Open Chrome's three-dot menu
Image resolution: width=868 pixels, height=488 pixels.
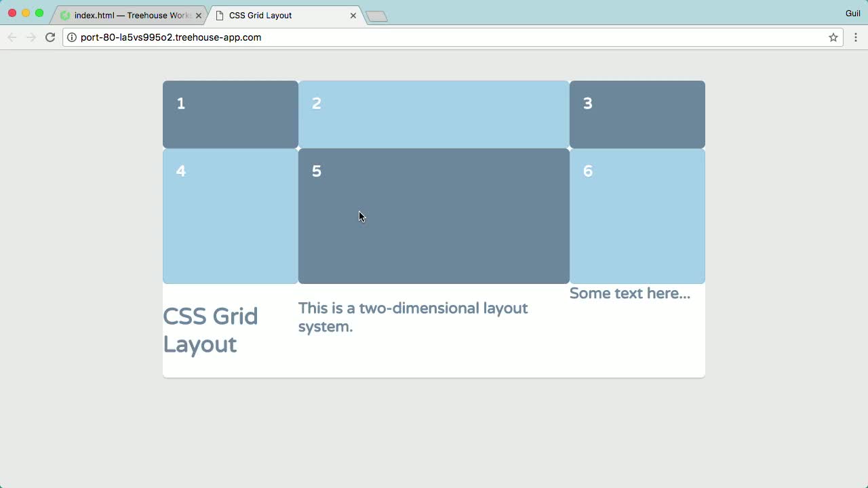856,37
